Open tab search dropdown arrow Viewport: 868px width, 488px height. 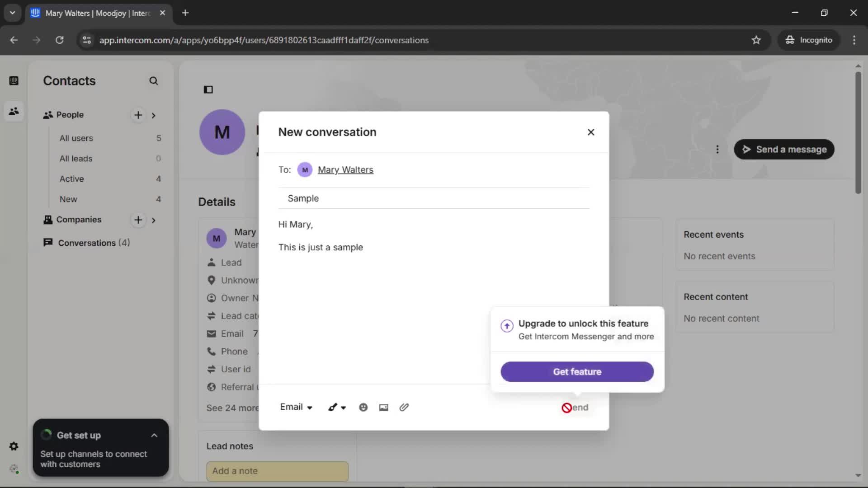pyautogui.click(x=13, y=13)
